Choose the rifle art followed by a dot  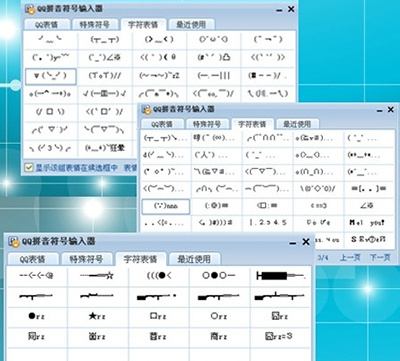point(157,296)
